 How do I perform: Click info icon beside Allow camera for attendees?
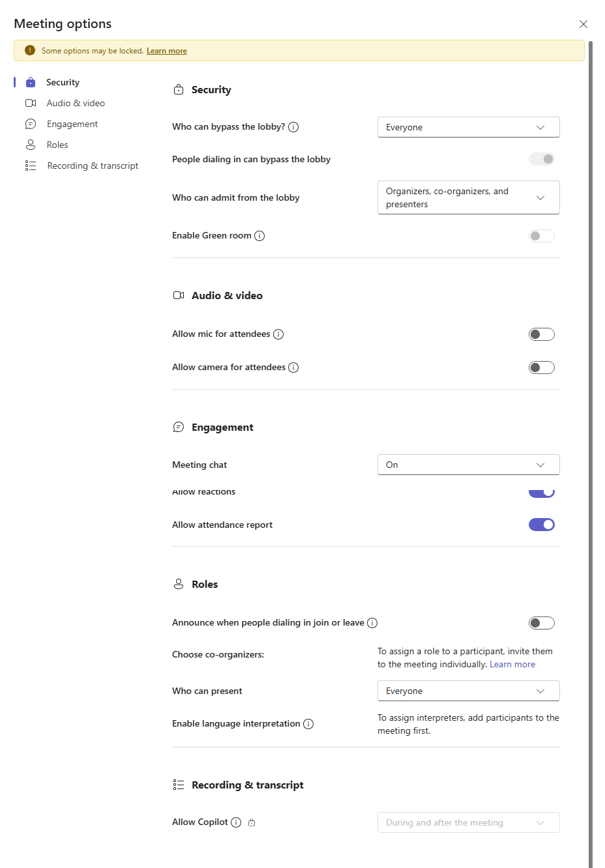(x=293, y=368)
